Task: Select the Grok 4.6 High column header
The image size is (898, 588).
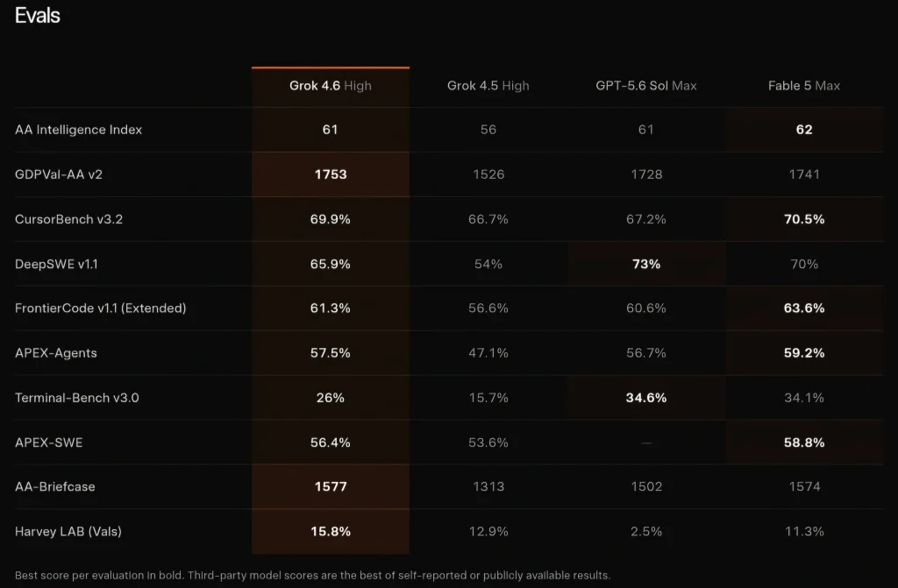Action: pyautogui.click(x=331, y=86)
